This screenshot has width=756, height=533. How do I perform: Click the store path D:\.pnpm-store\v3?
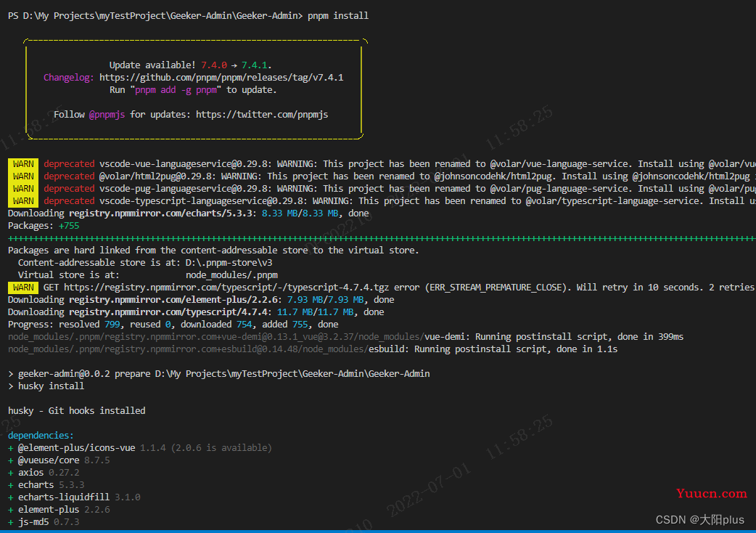coord(229,263)
